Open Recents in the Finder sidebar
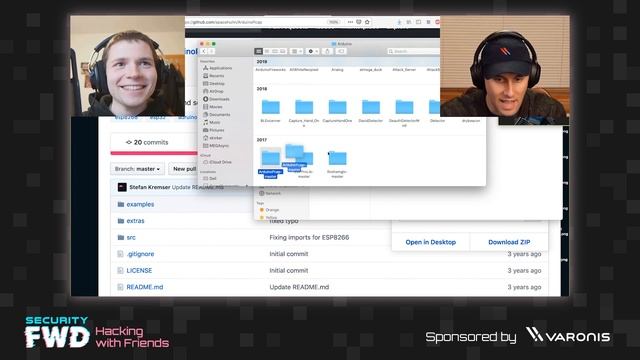The width and height of the screenshot is (640, 360). pyautogui.click(x=214, y=76)
